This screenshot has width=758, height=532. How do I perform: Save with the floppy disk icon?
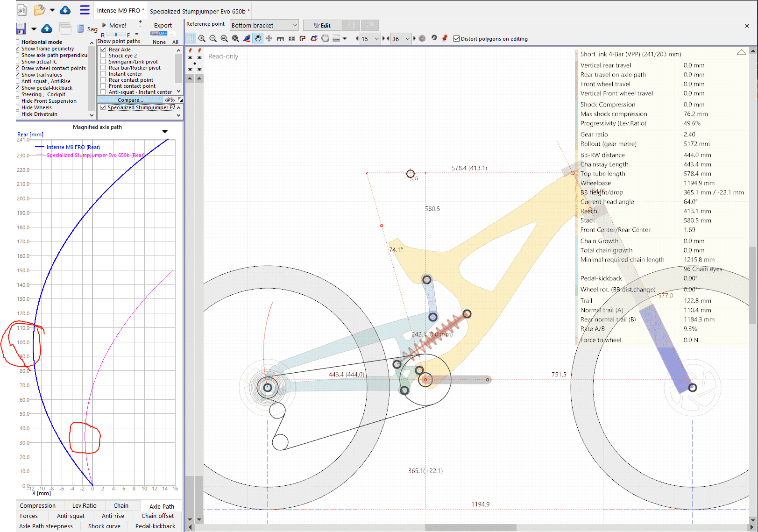click(x=21, y=29)
